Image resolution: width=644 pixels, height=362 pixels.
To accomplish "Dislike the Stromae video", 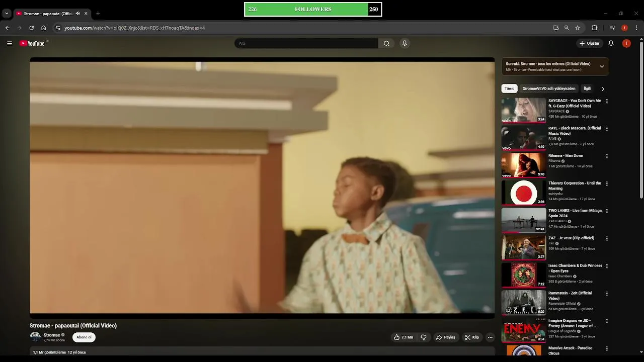I will pos(424,337).
